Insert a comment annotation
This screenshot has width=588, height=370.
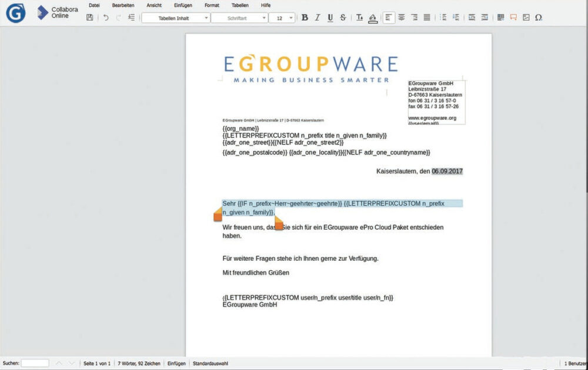[513, 18]
